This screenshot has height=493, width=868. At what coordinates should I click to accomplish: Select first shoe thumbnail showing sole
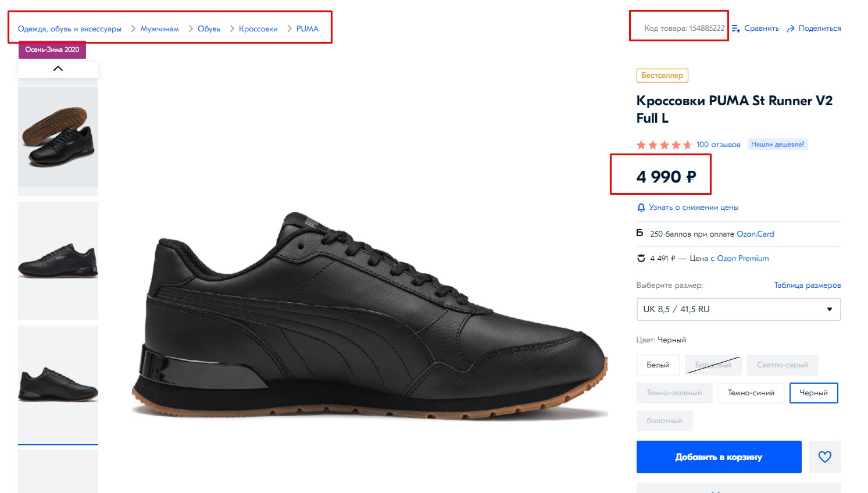(58, 137)
